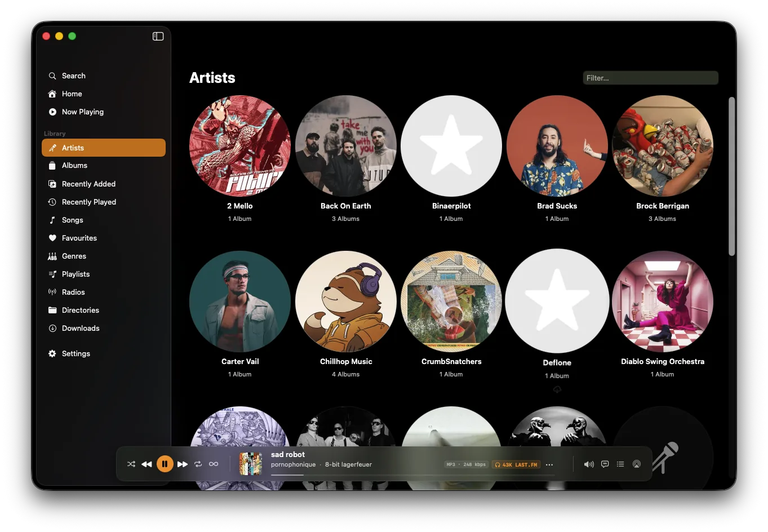Skip to the next track

coord(183,464)
